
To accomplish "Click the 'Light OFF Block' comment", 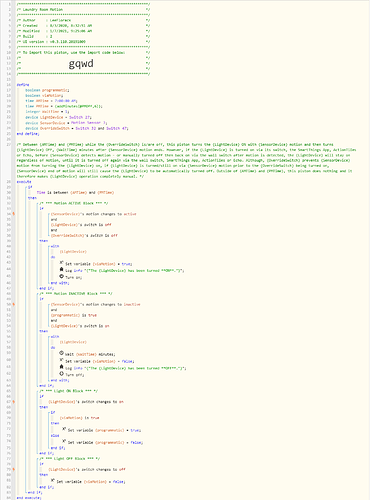I will [70, 459].
